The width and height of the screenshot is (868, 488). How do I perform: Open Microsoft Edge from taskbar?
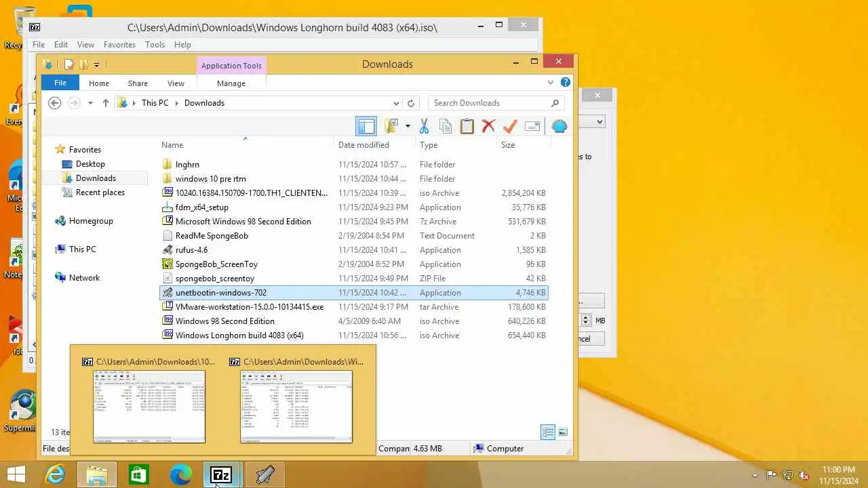(x=180, y=474)
